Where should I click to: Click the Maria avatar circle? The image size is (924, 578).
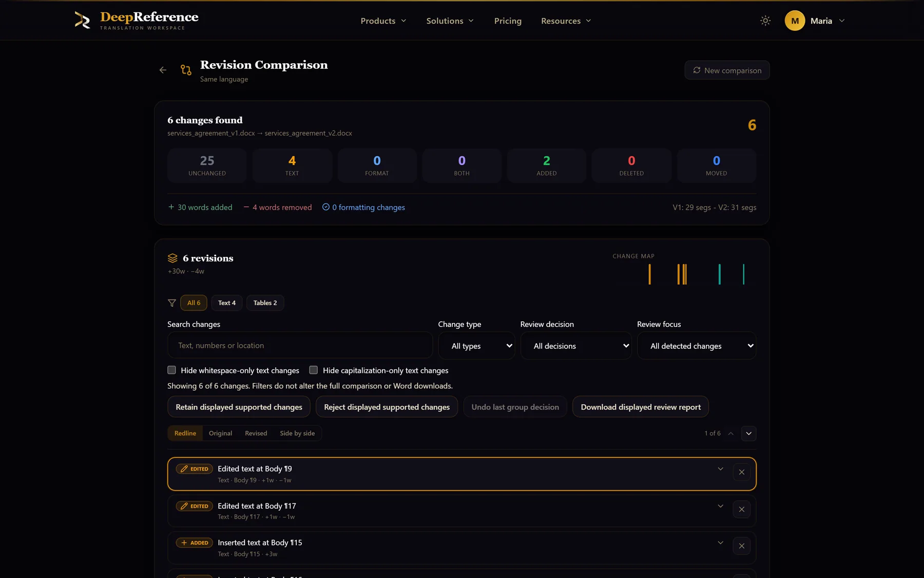pos(795,21)
